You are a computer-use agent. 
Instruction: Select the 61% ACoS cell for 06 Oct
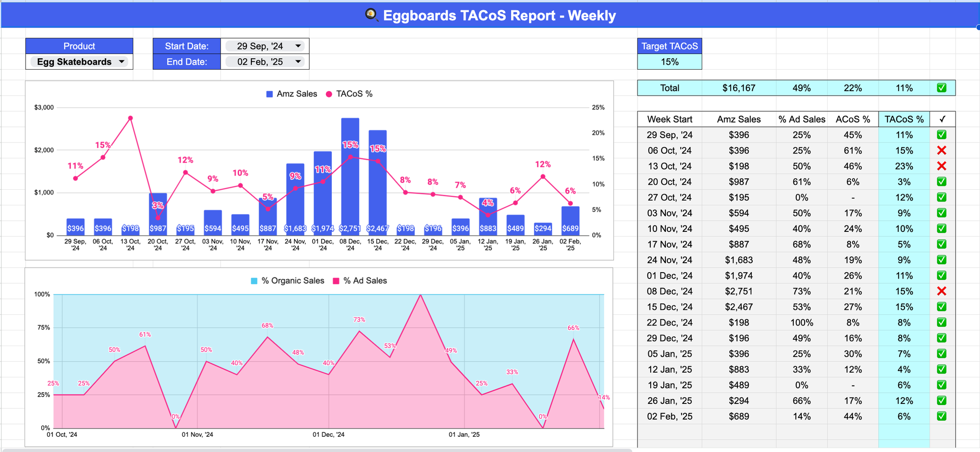853,151
